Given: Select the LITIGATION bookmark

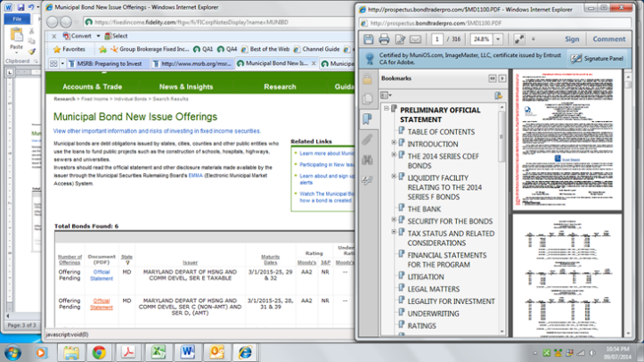Looking at the screenshot, I should click(x=426, y=276).
